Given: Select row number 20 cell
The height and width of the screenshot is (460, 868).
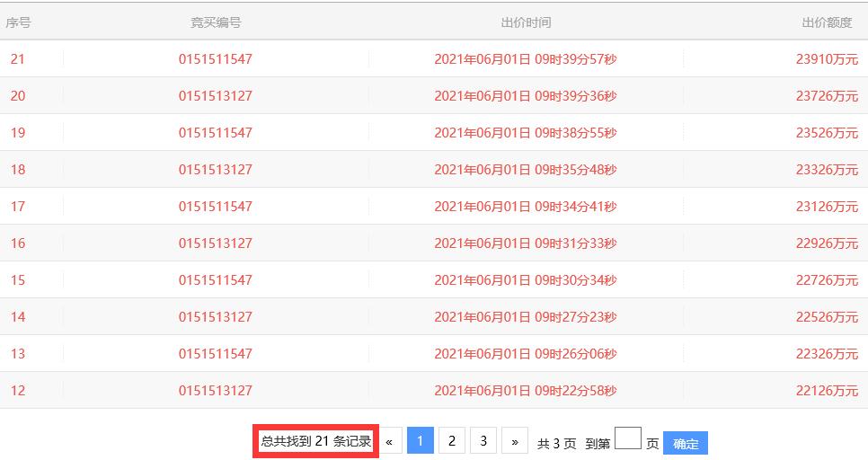Looking at the screenshot, I should click(18, 96).
